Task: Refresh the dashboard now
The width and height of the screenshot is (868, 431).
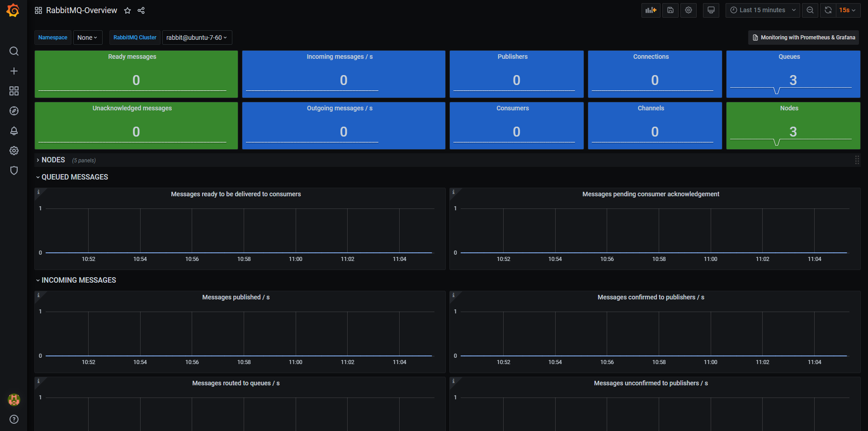Action: 828,10
